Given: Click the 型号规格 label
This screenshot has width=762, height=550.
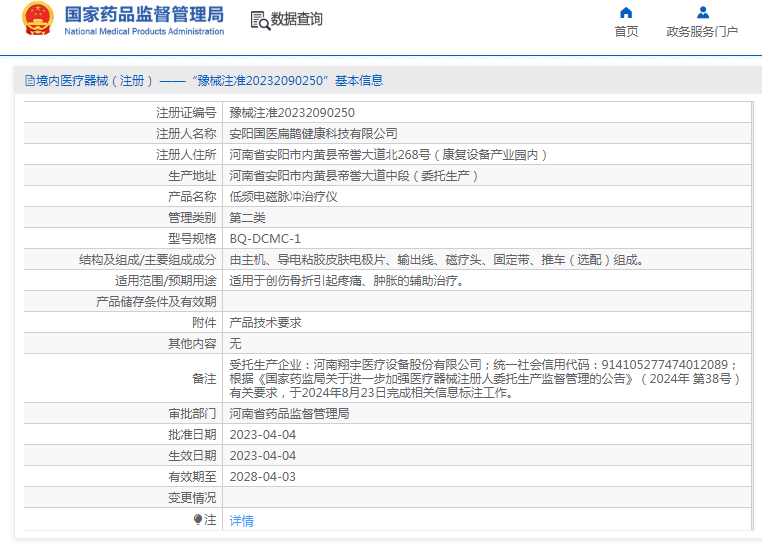Looking at the screenshot, I should click(x=192, y=239).
